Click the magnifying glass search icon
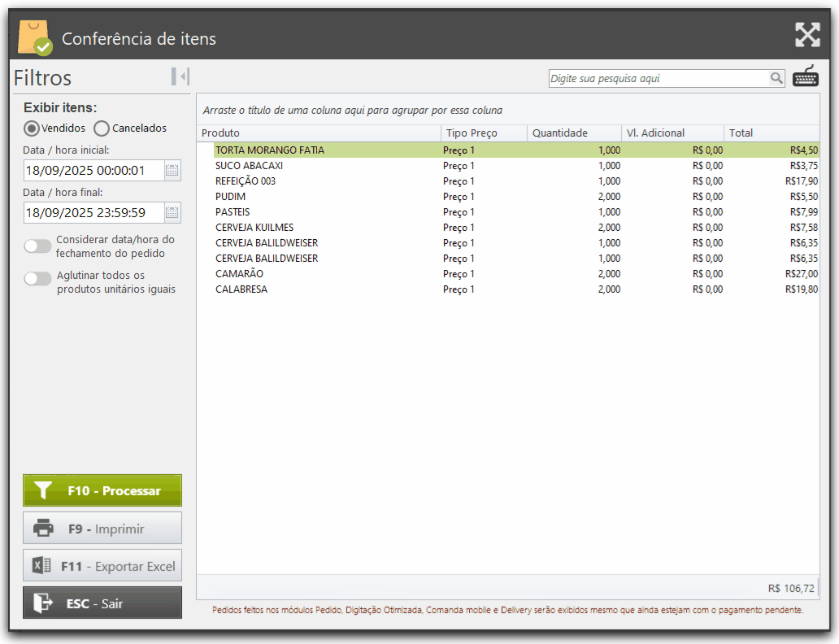This screenshot has height=644, width=839. tap(776, 79)
